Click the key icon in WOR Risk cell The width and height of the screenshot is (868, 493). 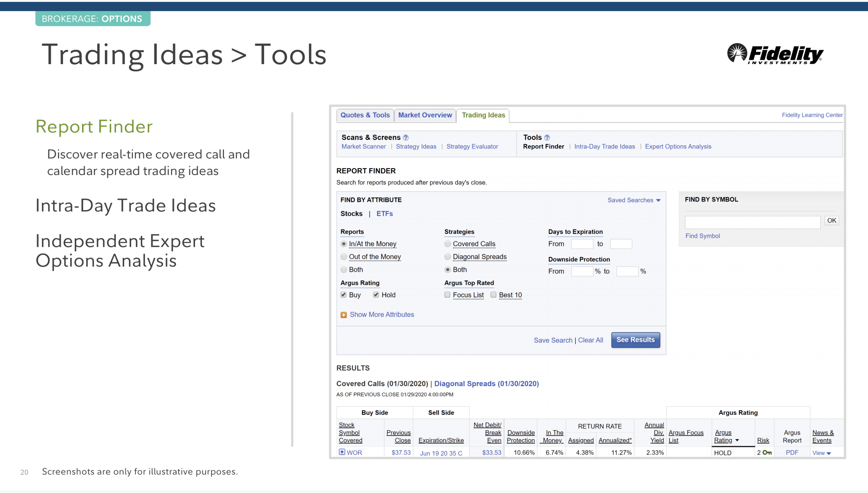[767, 453]
